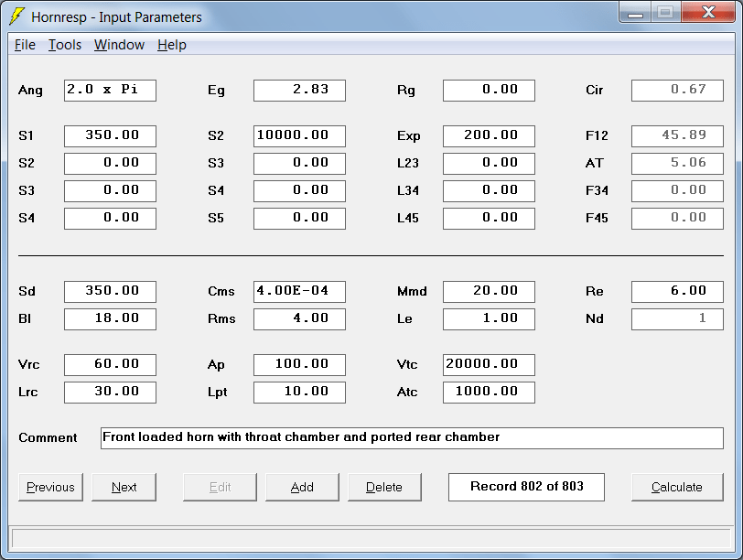The image size is (743, 560).
Task: Click the F45 value box
Action: (678, 219)
